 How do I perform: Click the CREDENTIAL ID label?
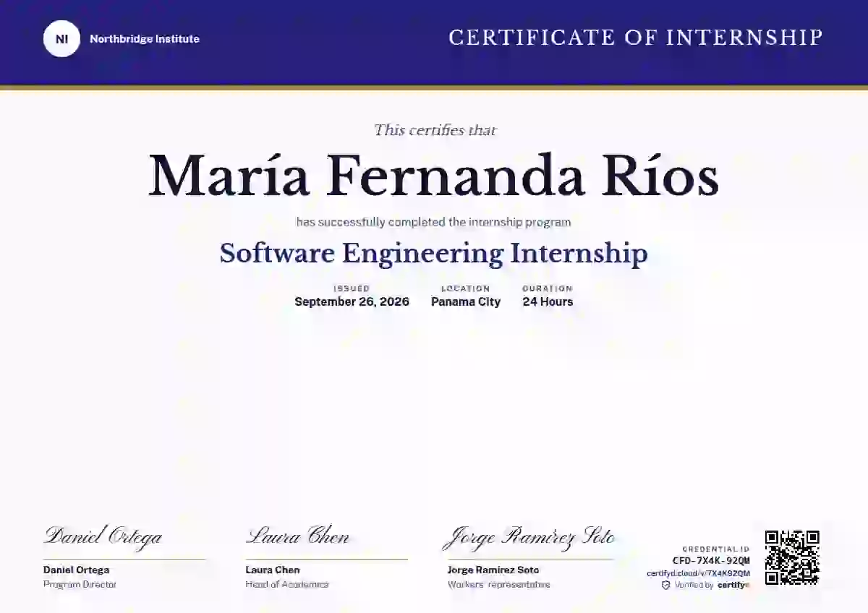click(x=716, y=549)
